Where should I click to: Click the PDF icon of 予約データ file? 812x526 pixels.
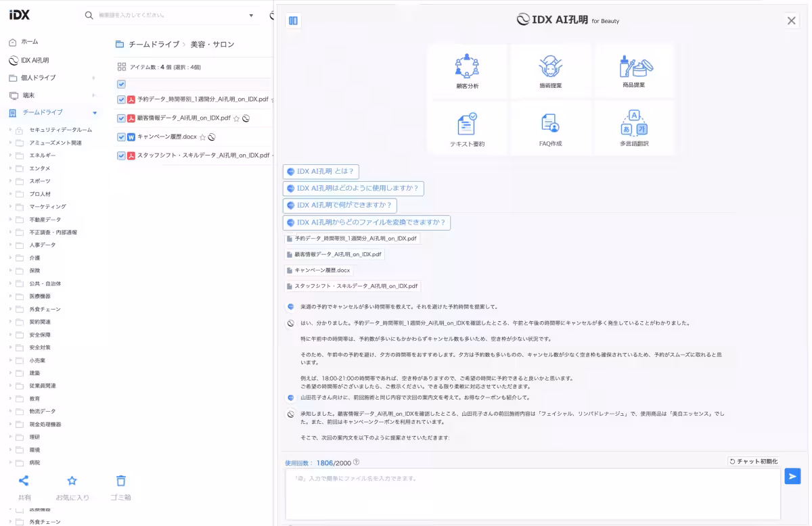[131, 99]
